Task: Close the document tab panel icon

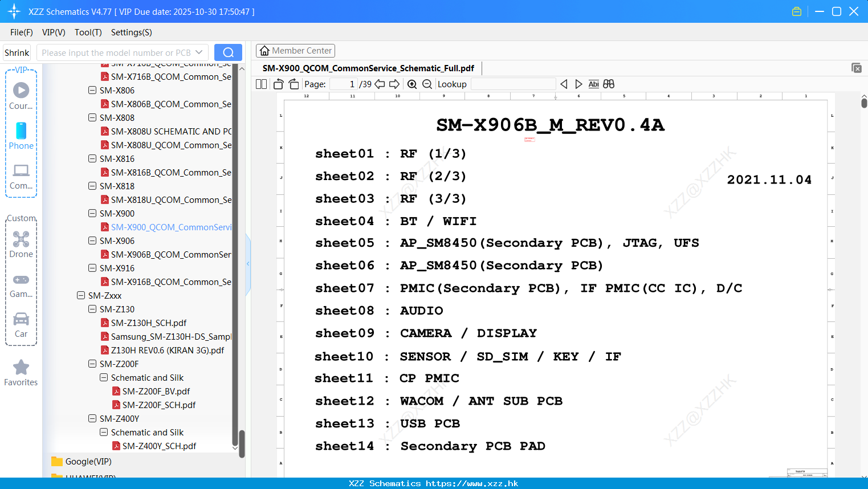Action: point(857,68)
